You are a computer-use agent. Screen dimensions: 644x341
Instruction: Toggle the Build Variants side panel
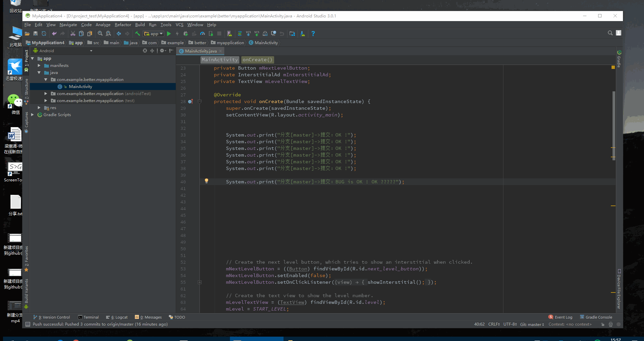26,293
